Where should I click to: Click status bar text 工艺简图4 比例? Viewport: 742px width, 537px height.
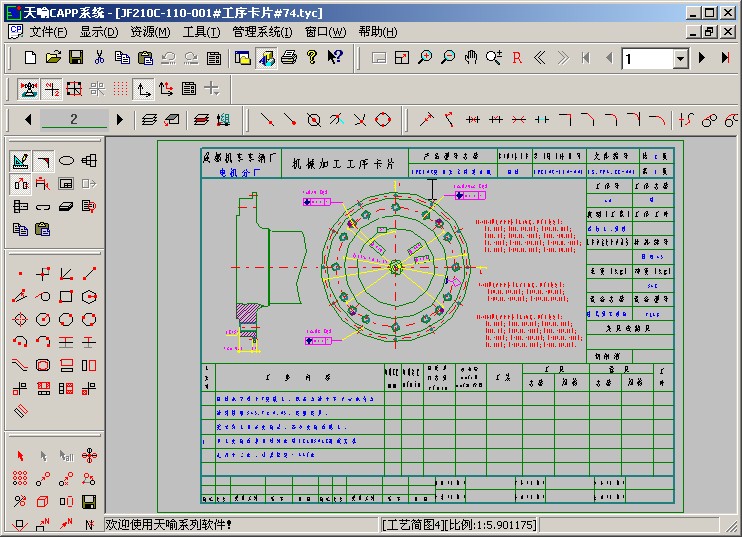[459, 525]
